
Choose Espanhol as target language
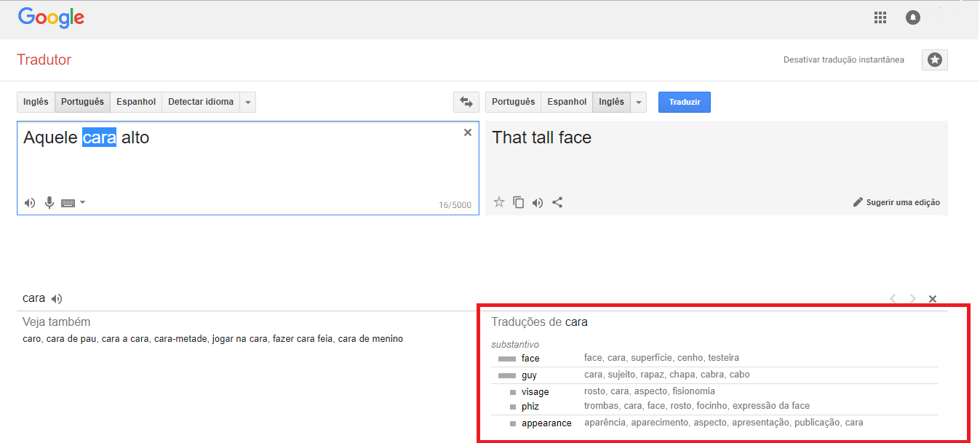click(567, 102)
